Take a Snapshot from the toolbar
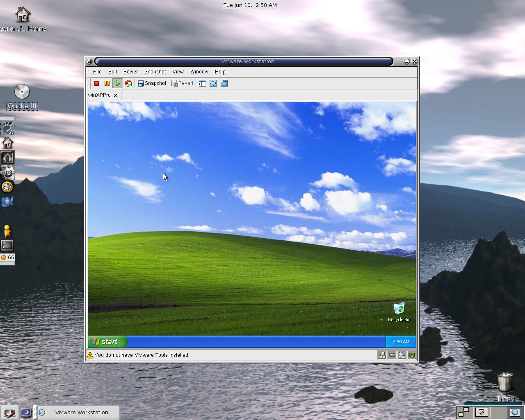 click(152, 83)
